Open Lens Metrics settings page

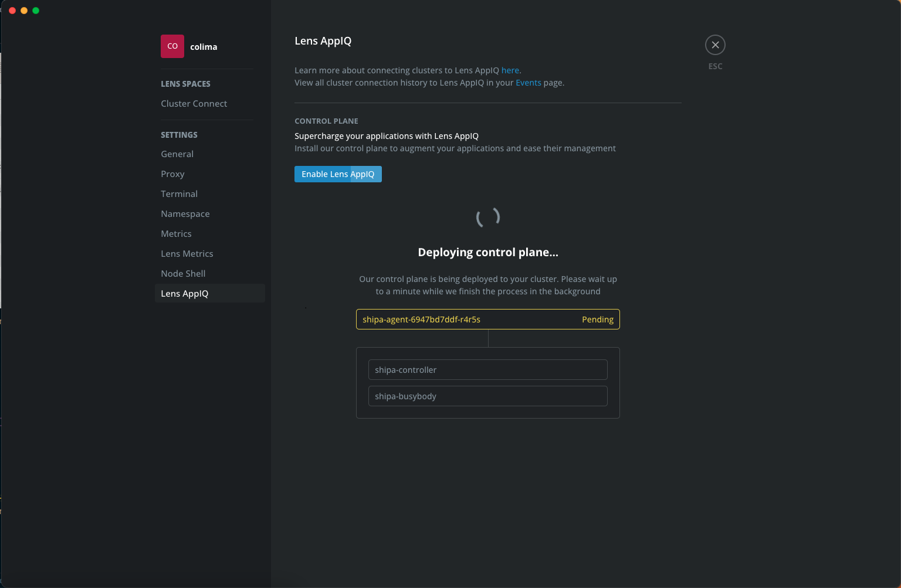187,254
